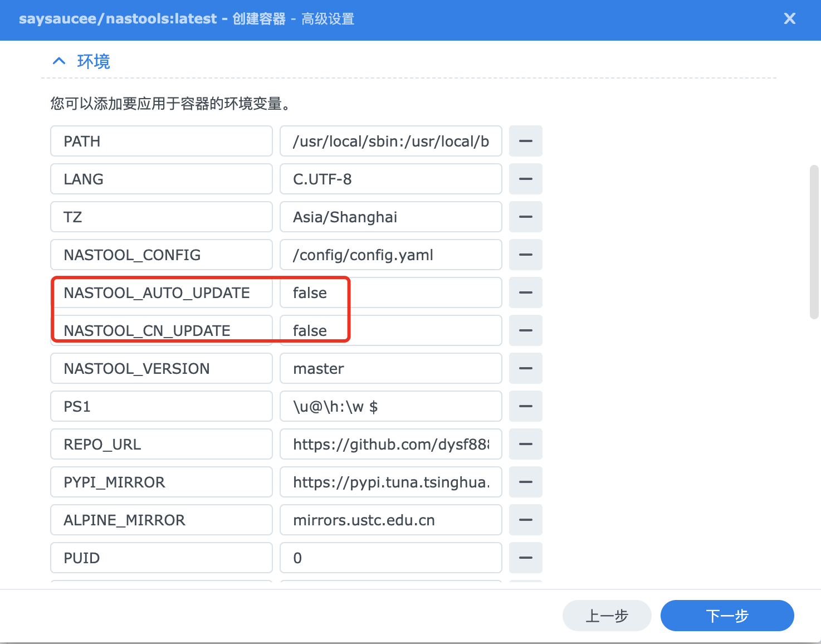Viewport: 821px width, 644px height.
Task: Delete the TZ variable with minus button
Action: pyautogui.click(x=526, y=217)
